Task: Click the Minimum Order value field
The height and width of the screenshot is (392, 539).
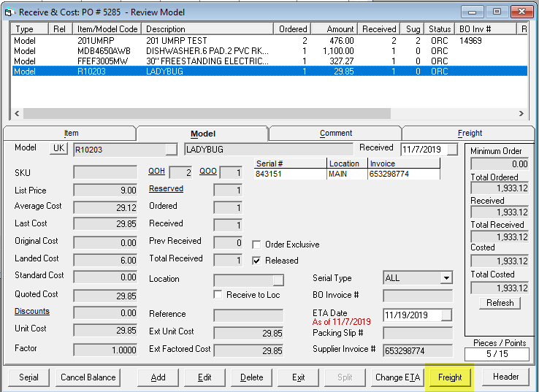Action: [x=500, y=164]
